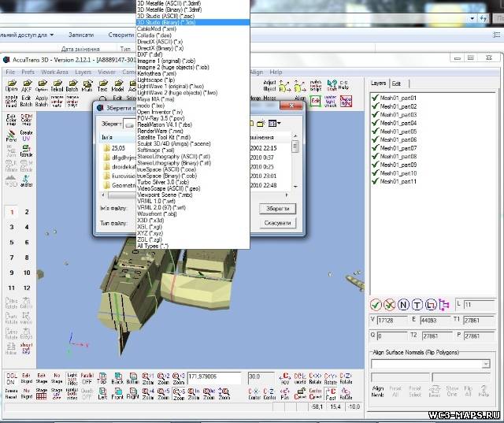Open the Batch toolbar icon

click(72, 86)
